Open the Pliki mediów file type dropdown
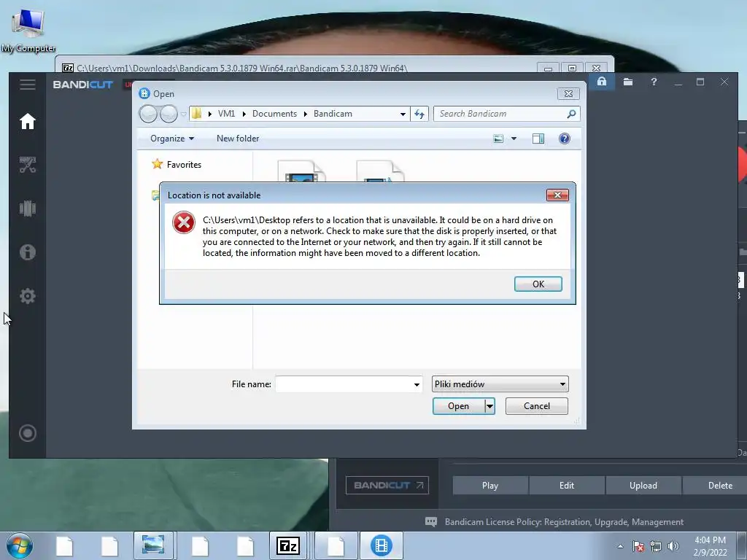Screen dimensions: 747x560 pos(500,384)
